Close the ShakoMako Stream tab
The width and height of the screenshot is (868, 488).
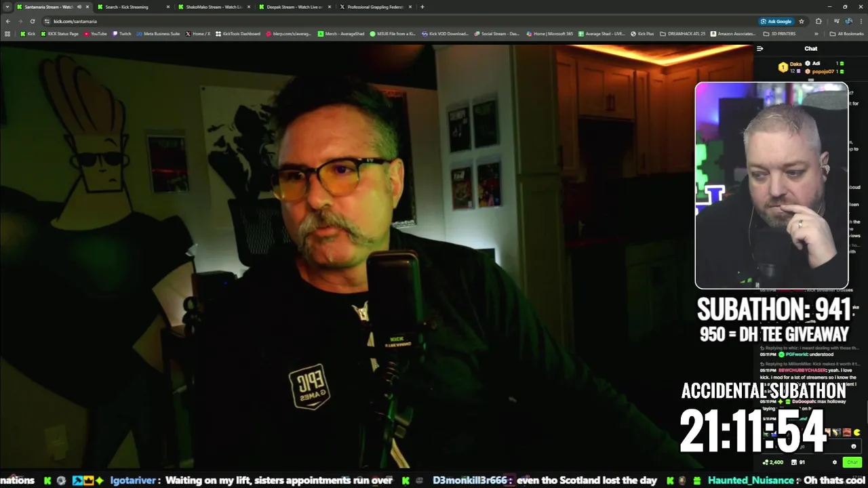coord(249,7)
